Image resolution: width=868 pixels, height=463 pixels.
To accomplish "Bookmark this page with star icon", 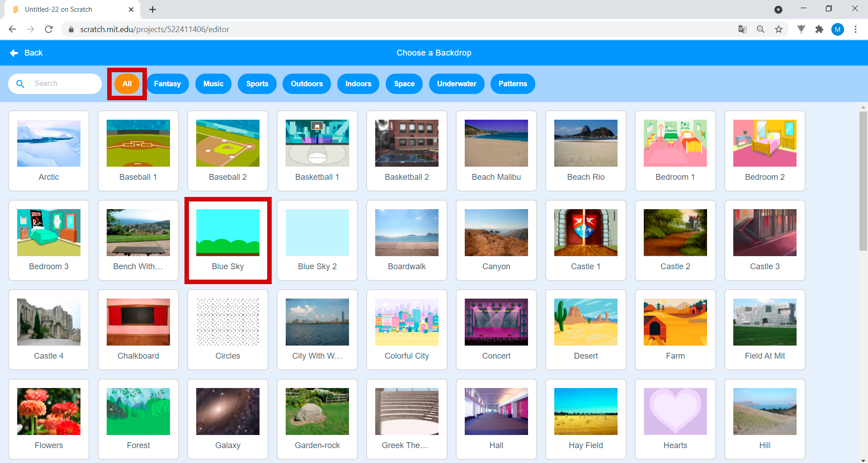I will point(778,29).
